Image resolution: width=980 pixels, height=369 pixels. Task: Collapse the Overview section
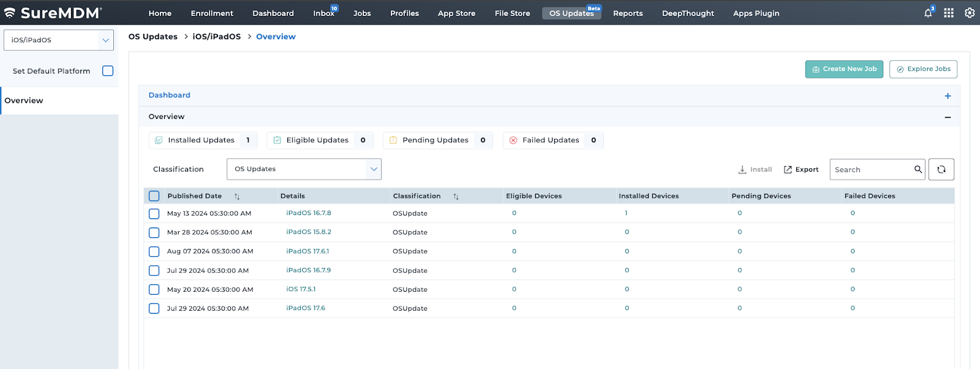pos(948,117)
